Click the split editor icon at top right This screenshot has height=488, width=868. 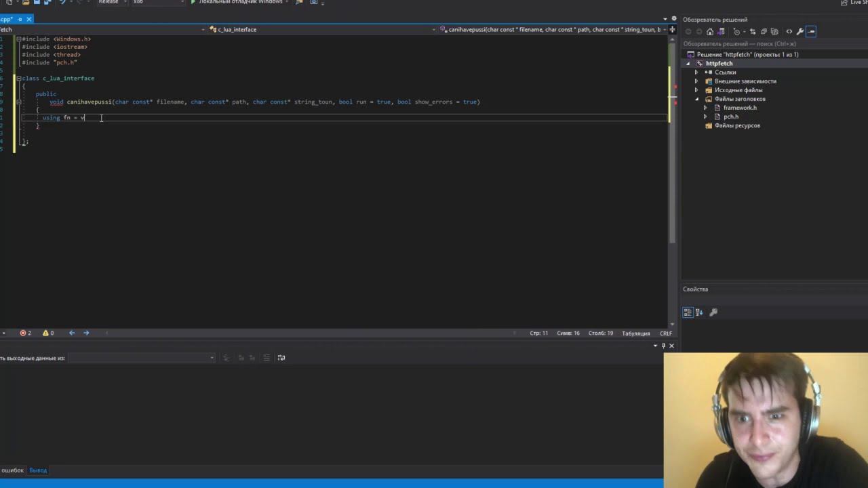(x=673, y=29)
